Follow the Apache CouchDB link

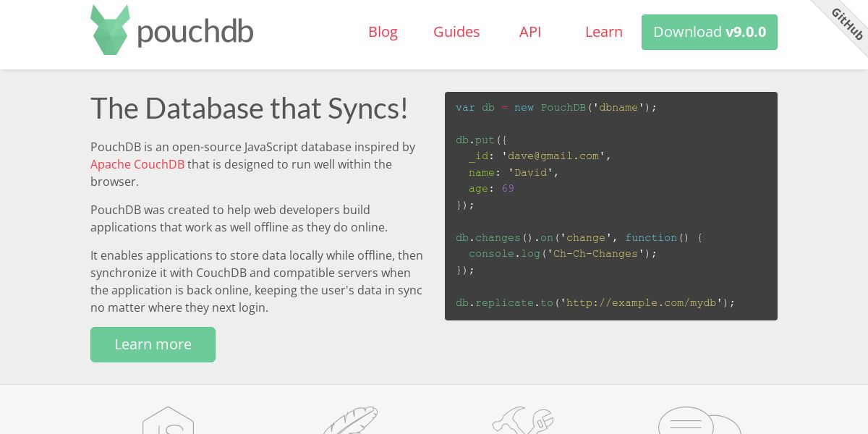pos(137,164)
